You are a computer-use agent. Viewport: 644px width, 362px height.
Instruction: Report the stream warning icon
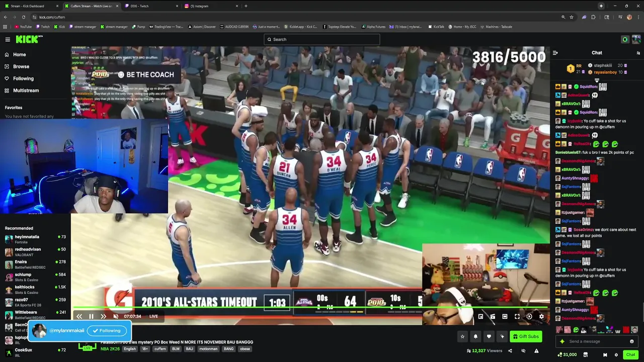tap(536, 351)
